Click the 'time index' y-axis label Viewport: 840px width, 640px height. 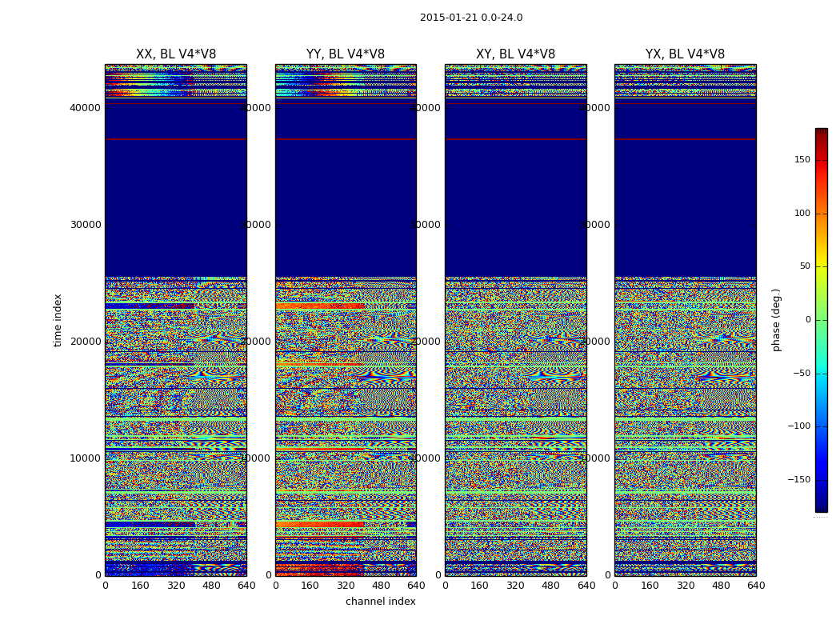pyautogui.click(x=58, y=320)
